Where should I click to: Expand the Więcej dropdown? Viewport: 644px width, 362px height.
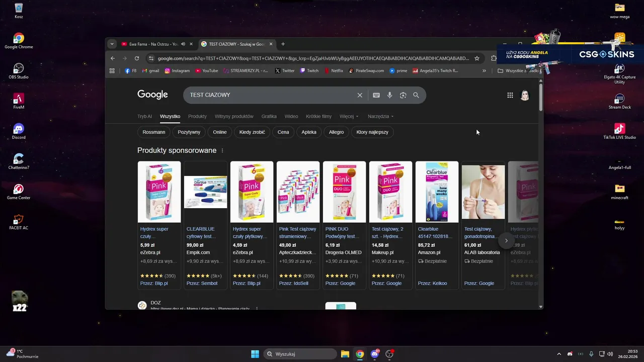click(349, 116)
